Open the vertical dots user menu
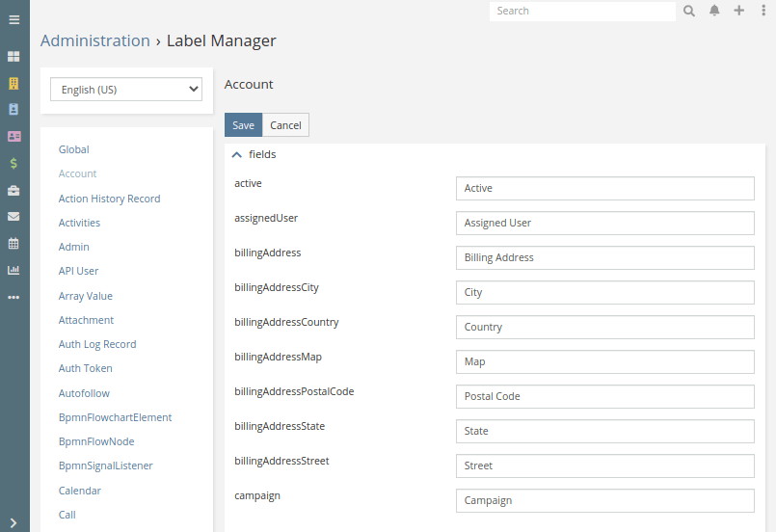This screenshot has height=532, width=776. 763,11
